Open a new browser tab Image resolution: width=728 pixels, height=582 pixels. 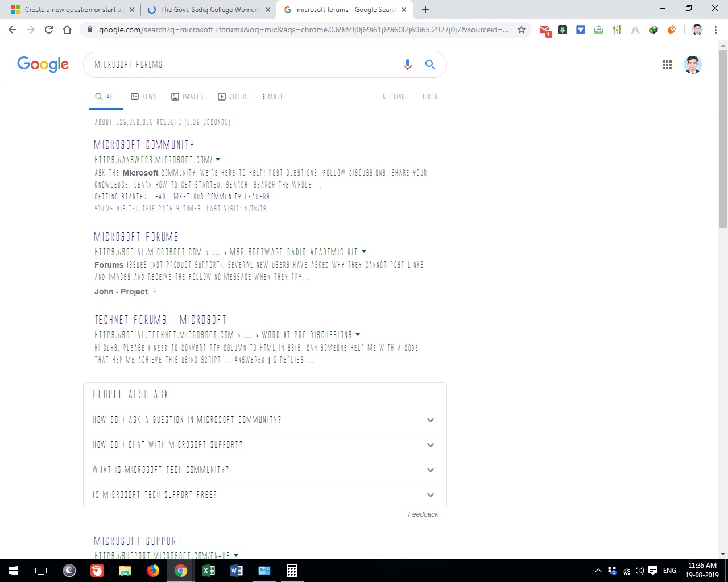[425, 10]
